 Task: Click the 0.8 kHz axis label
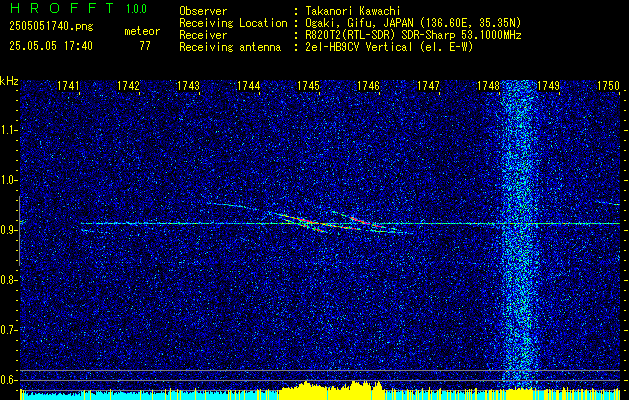click(8, 280)
